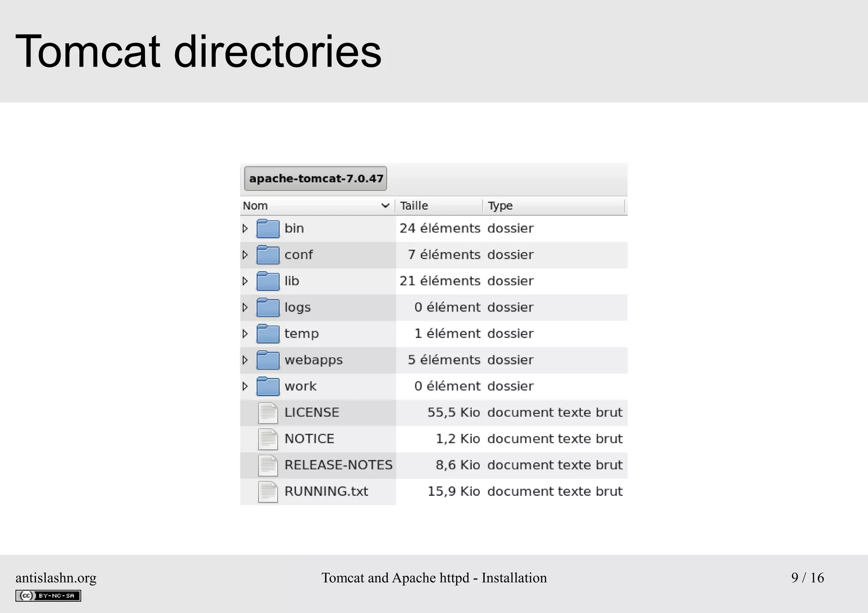Click the temp folder icon
868x613 pixels.
(x=268, y=334)
